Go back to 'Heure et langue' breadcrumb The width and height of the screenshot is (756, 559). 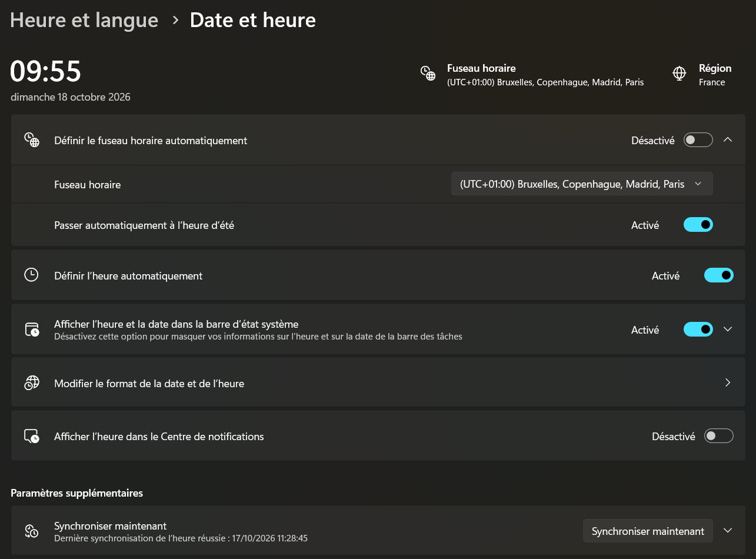(84, 20)
